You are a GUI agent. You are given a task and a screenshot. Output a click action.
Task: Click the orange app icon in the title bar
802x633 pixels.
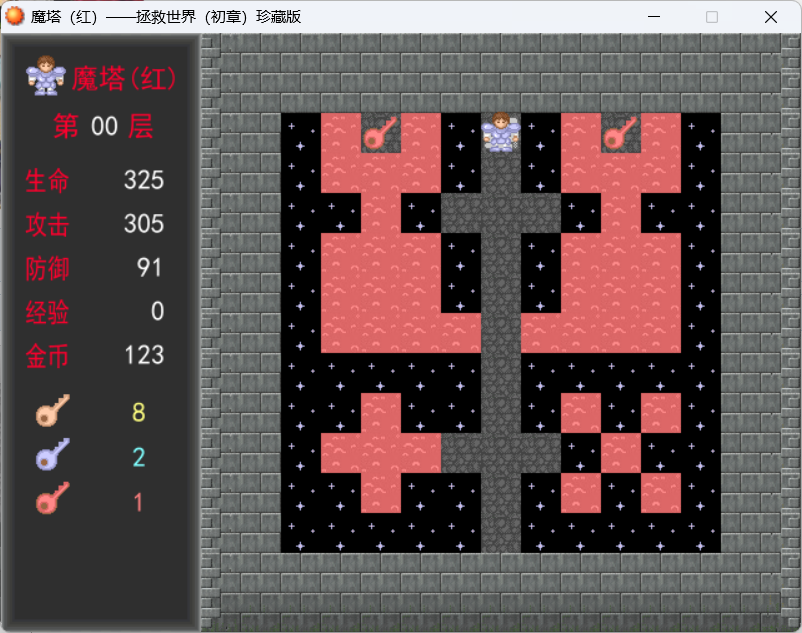(x=14, y=16)
